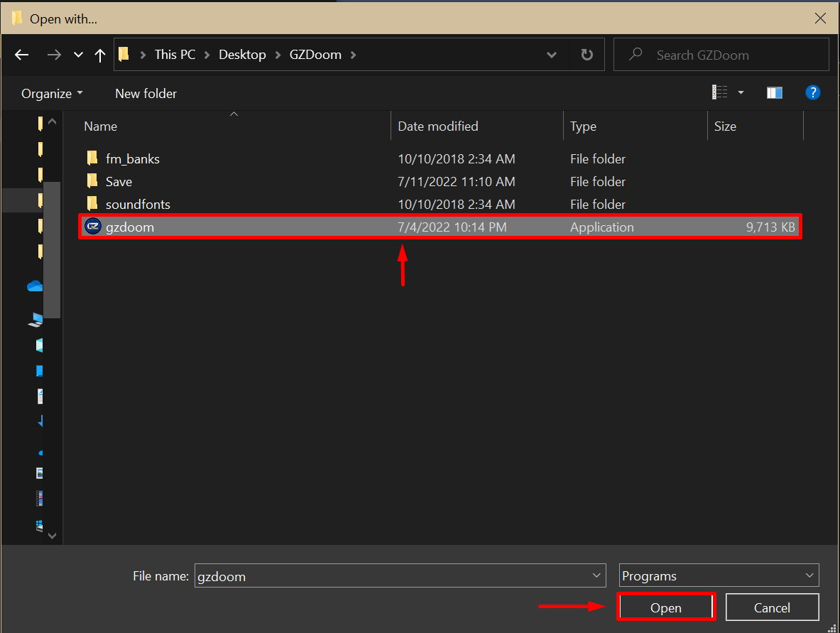Click File folder type in fm_banks row
840x633 pixels.
[x=597, y=158]
